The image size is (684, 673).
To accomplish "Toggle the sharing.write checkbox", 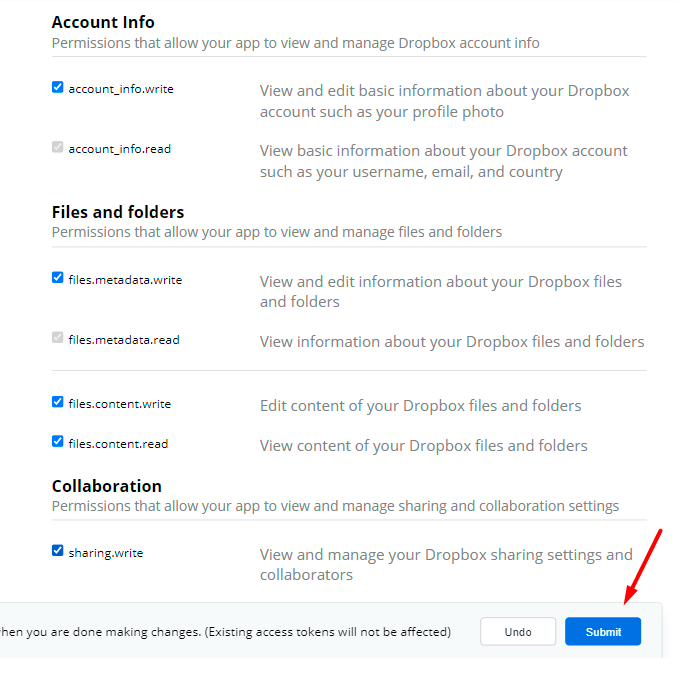I will point(58,551).
